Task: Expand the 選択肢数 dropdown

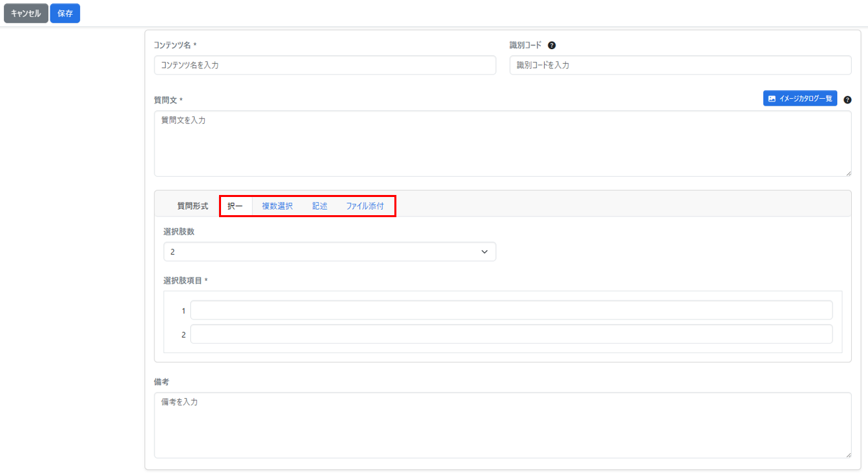Action: (329, 251)
